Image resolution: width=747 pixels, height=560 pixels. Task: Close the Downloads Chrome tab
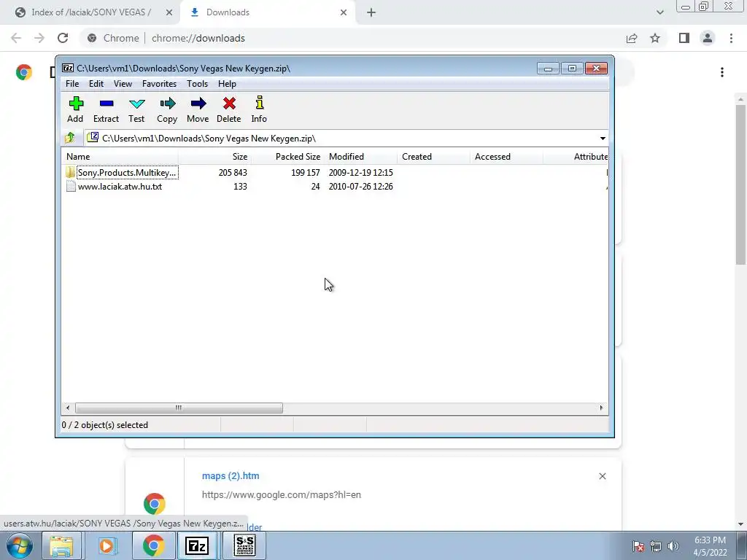pyautogui.click(x=344, y=13)
